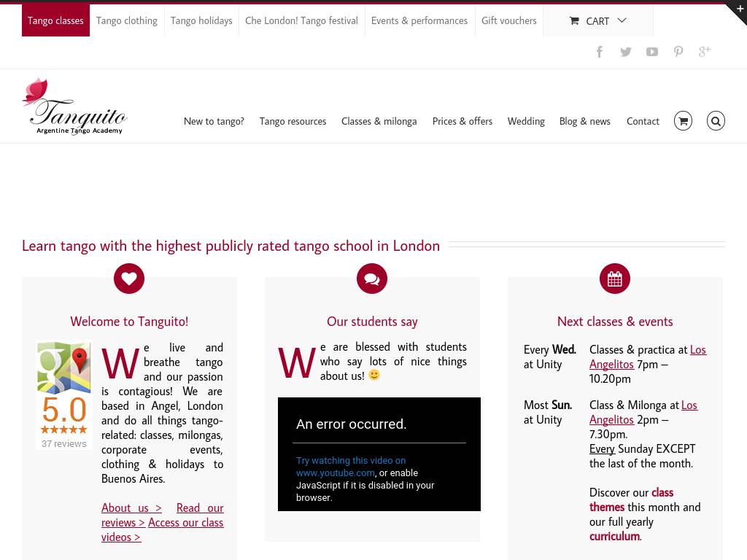
Task: Click the Tanguito logo
Action: click(74, 106)
